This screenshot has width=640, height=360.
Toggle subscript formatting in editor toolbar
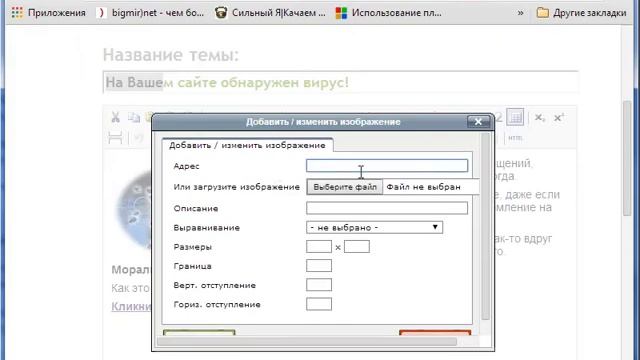540,118
